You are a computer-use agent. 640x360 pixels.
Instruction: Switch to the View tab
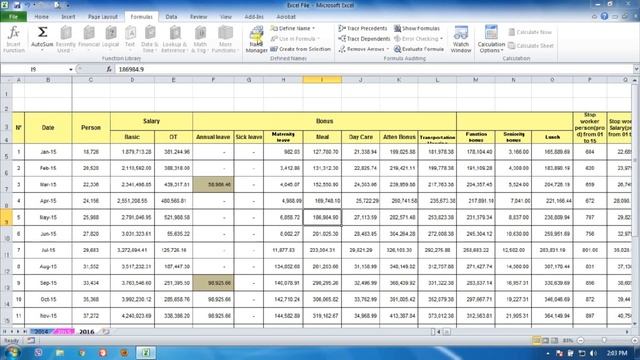pos(226,17)
